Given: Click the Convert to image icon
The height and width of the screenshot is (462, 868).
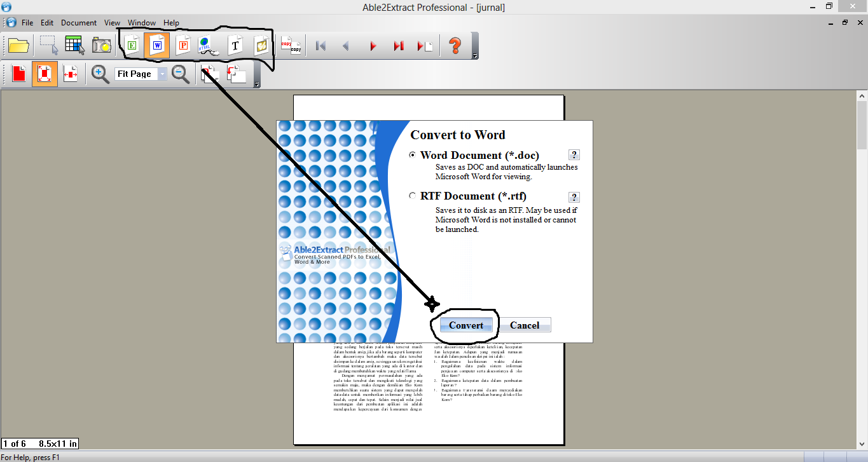Looking at the screenshot, I should pyautogui.click(x=261, y=46).
